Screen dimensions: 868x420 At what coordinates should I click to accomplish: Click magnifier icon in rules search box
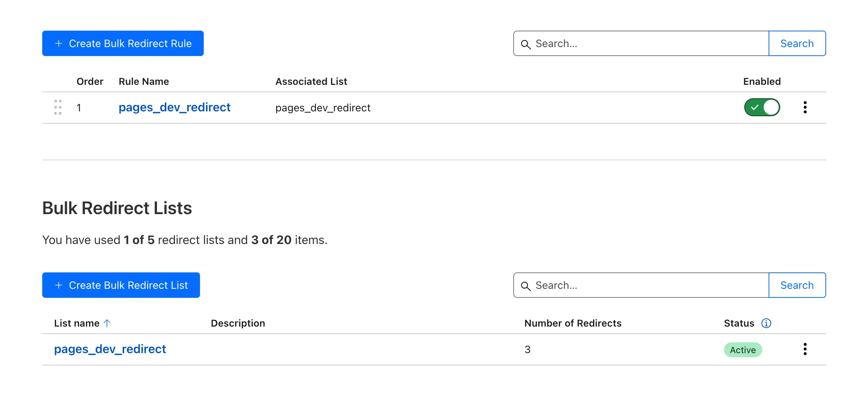coord(526,44)
